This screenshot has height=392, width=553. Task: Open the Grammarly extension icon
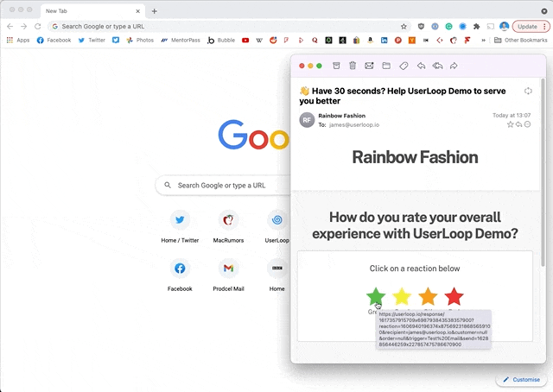(448, 27)
